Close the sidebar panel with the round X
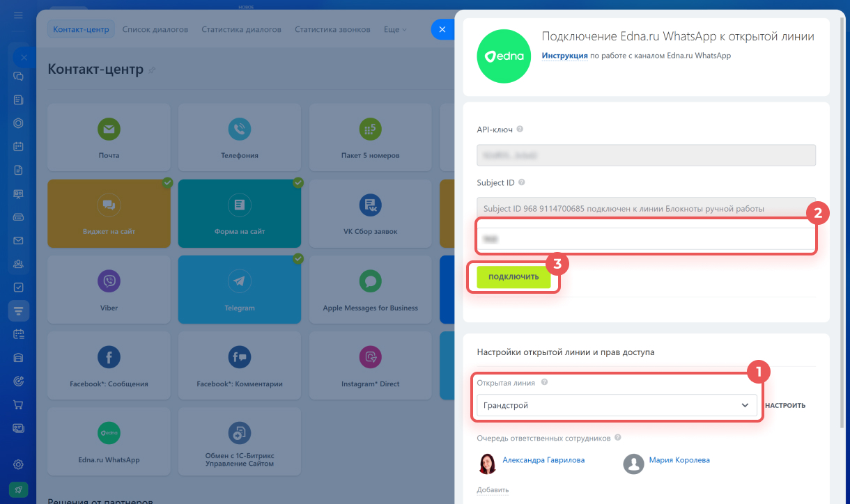The image size is (850, 504). (x=23, y=58)
